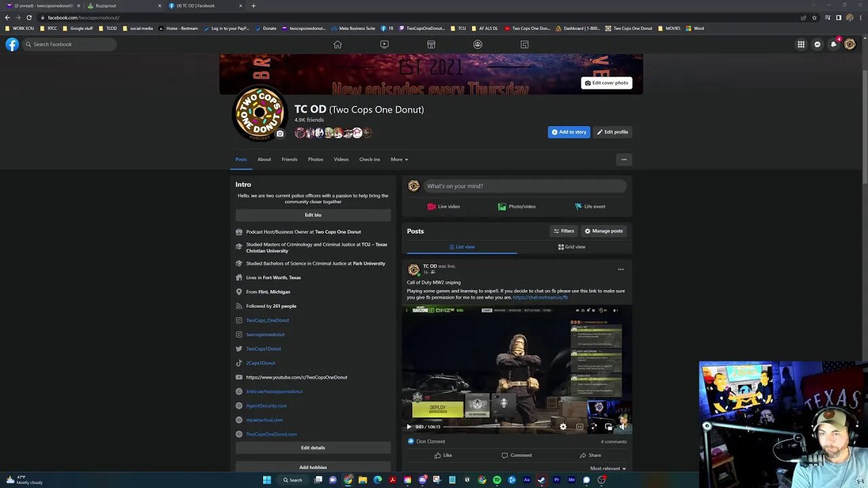The width and height of the screenshot is (868, 488).
Task: Open the Marketplace icon in top navigation
Action: point(431,44)
